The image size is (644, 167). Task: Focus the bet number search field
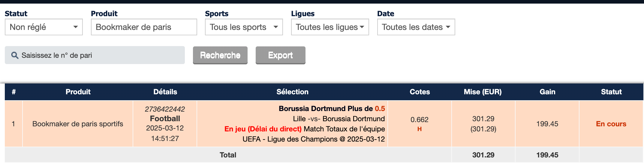tap(95, 55)
